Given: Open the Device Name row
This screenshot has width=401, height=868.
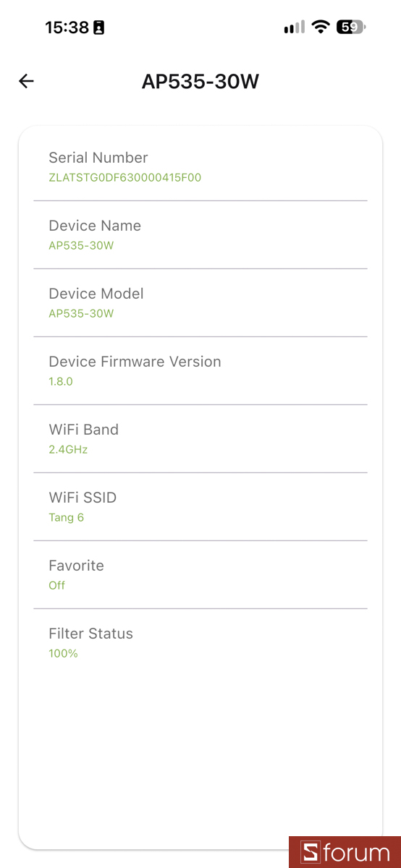Looking at the screenshot, I should [200, 235].
